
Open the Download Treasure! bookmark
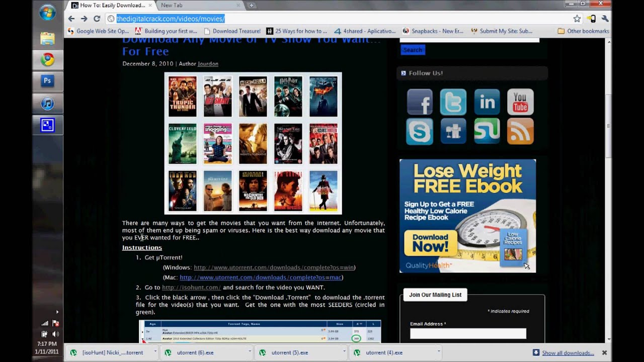pyautogui.click(x=232, y=31)
